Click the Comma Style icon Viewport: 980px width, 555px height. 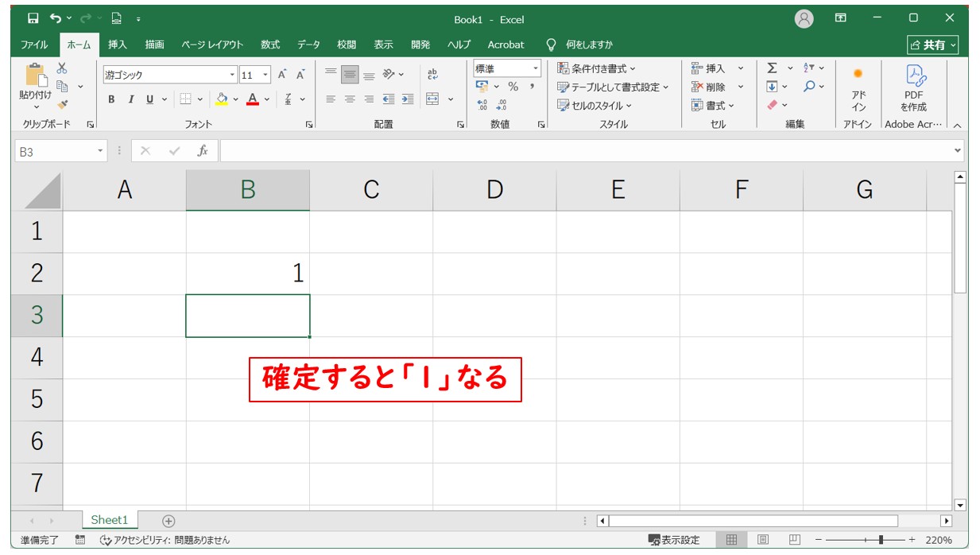[x=532, y=87]
